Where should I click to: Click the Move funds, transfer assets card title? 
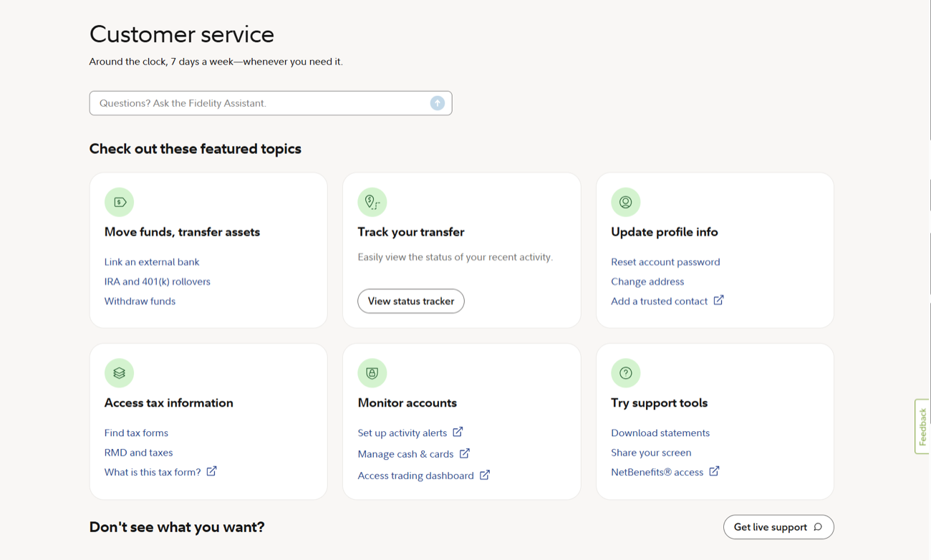(182, 232)
